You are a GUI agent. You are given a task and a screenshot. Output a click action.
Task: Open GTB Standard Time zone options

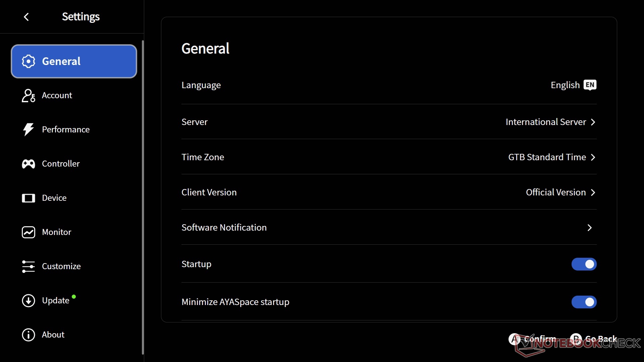pyautogui.click(x=551, y=157)
